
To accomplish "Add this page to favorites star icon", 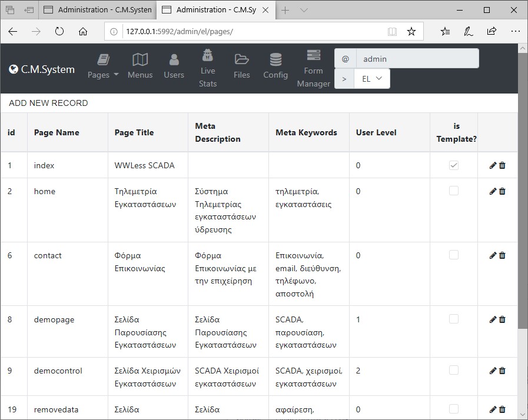I will point(411,32).
